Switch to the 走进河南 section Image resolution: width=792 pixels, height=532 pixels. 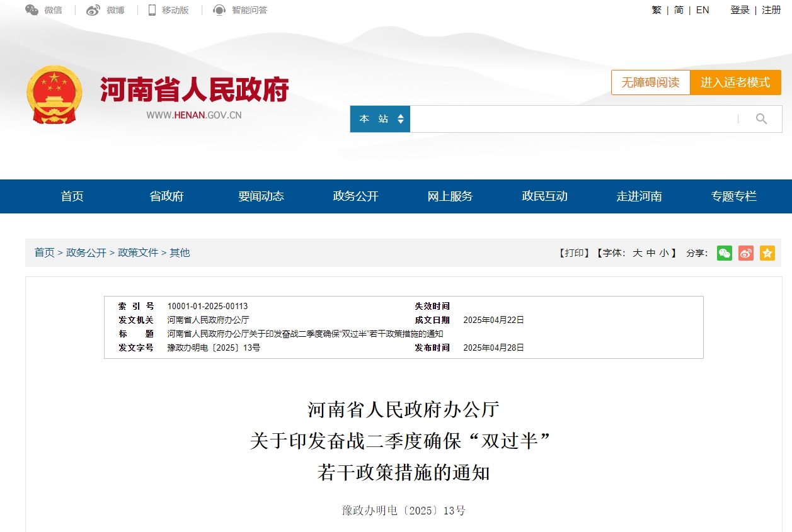point(639,196)
